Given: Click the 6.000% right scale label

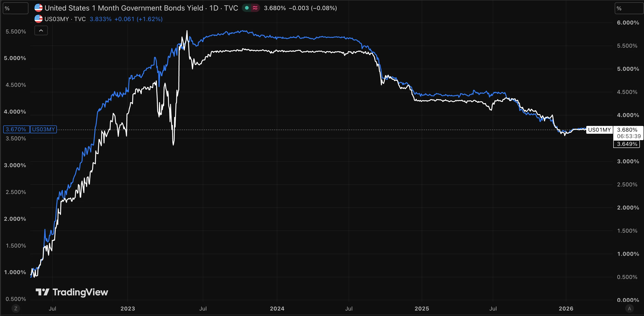Looking at the screenshot, I should pyautogui.click(x=628, y=23).
